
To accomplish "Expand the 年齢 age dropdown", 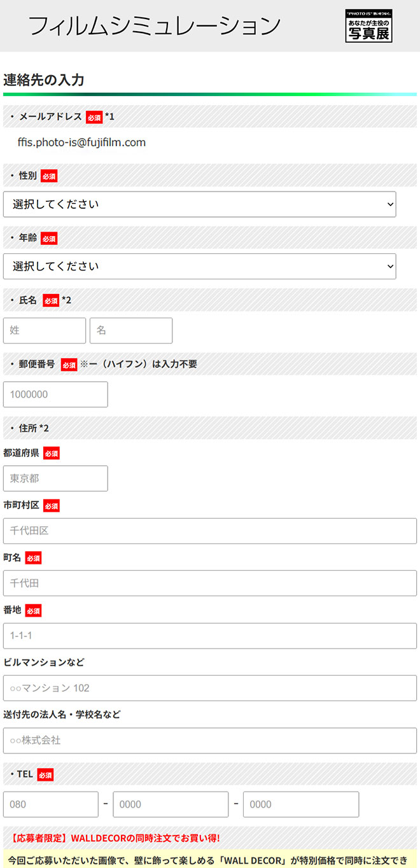I will (x=200, y=267).
